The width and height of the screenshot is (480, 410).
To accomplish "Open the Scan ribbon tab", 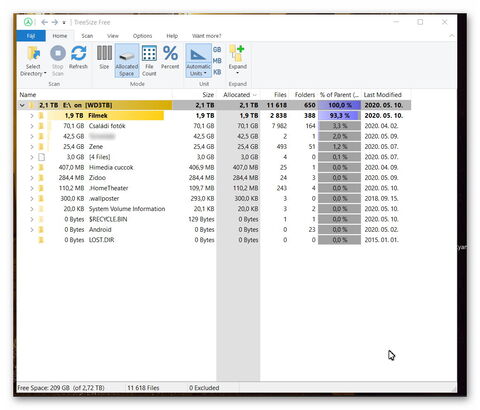I will 87,36.
